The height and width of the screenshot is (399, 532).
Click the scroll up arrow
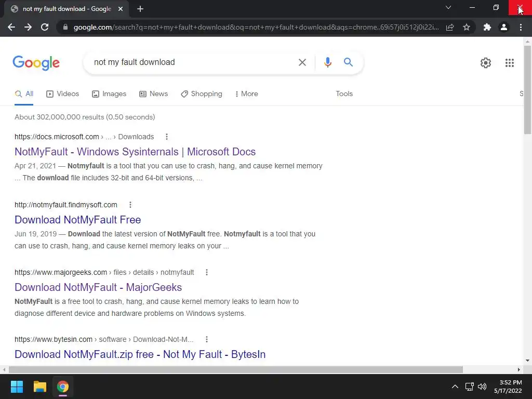click(527, 42)
